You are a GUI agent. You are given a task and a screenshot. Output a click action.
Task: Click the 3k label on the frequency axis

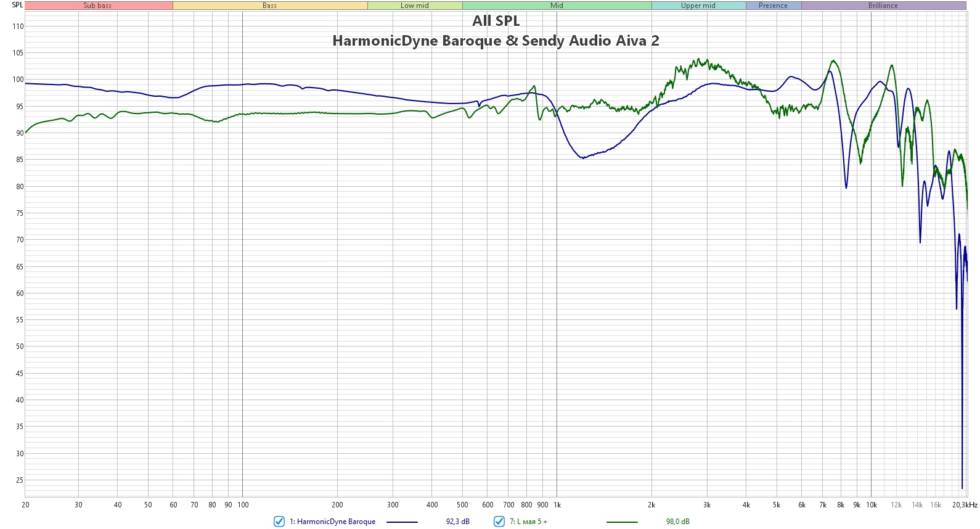click(707, 505)
